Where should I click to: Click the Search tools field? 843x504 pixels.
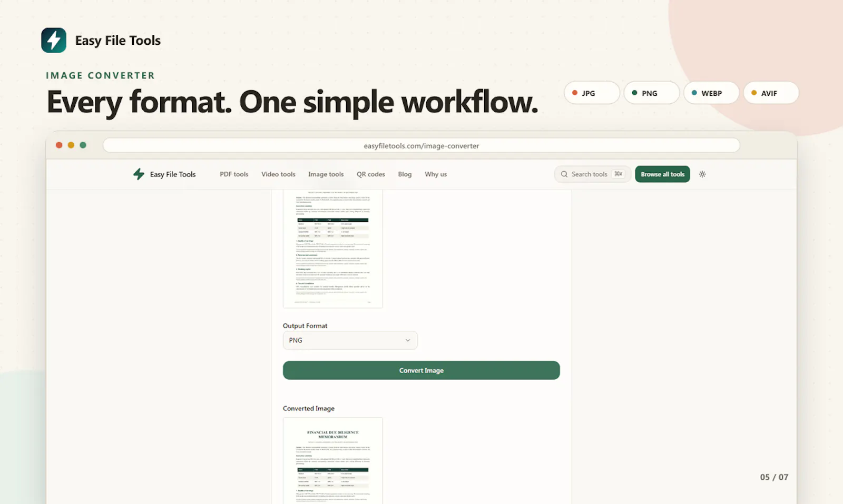[x=593, y=174]
